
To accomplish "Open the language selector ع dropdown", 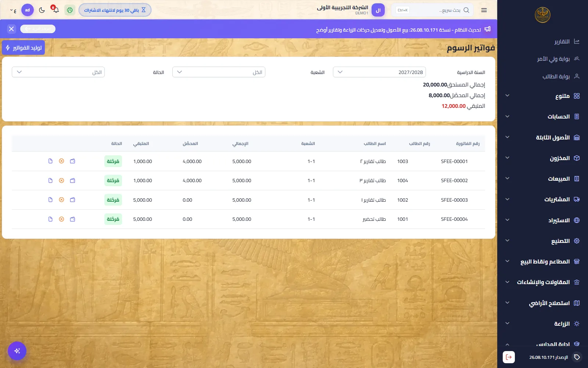I will pos(13,10).
